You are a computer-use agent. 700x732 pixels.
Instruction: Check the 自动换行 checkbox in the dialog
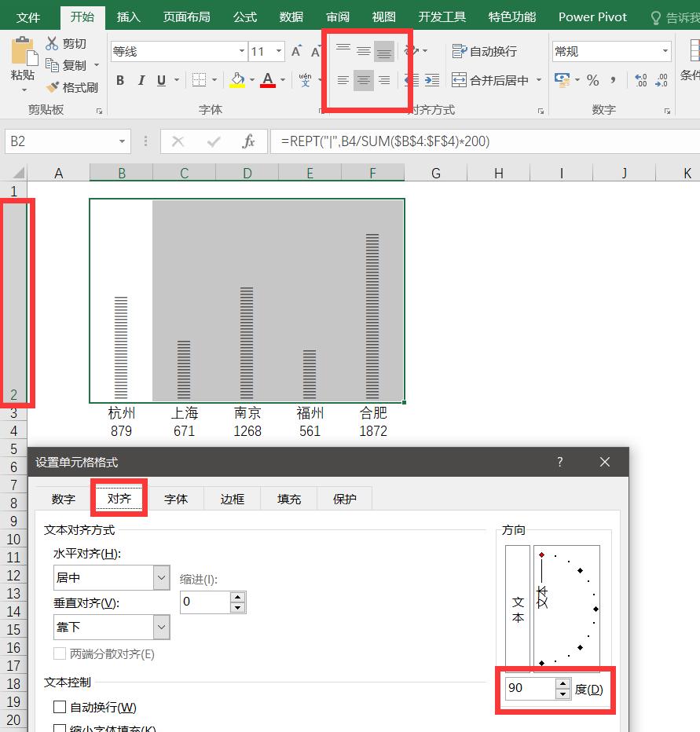[x=58, y=706]
